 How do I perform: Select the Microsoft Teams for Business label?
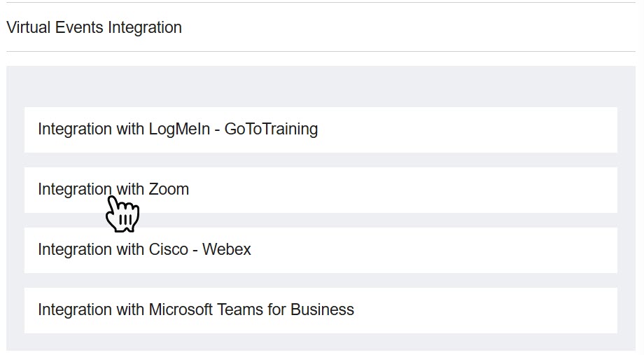pos(196,310)
